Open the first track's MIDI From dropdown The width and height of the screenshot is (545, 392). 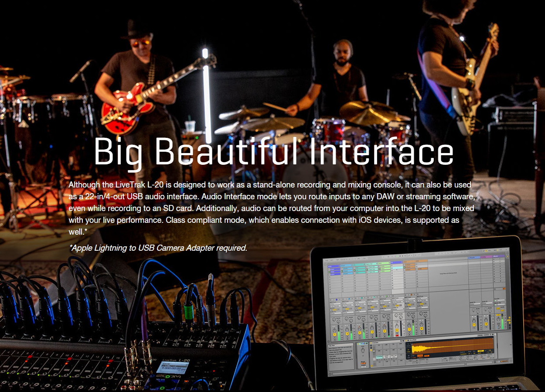pos(335,303)
